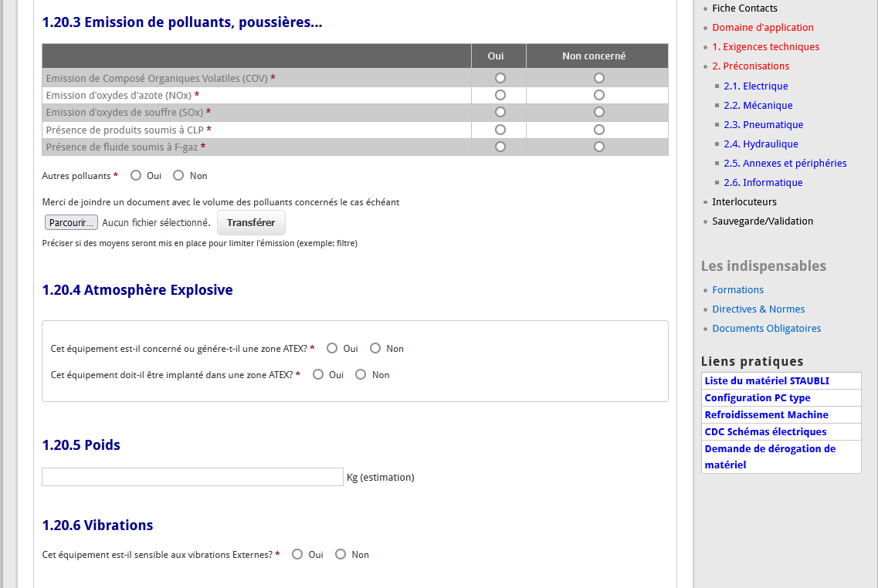Open Demande de dérogation de matériel link

pos(770,457)
